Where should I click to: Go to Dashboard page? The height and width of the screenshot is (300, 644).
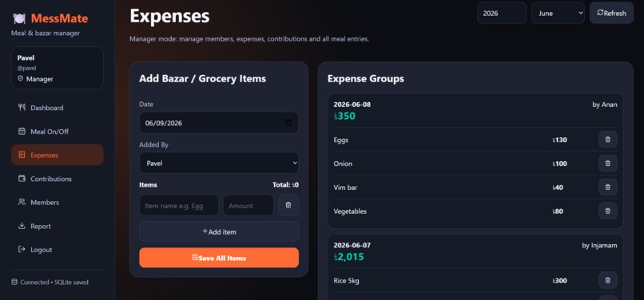[x=57, y=108]
